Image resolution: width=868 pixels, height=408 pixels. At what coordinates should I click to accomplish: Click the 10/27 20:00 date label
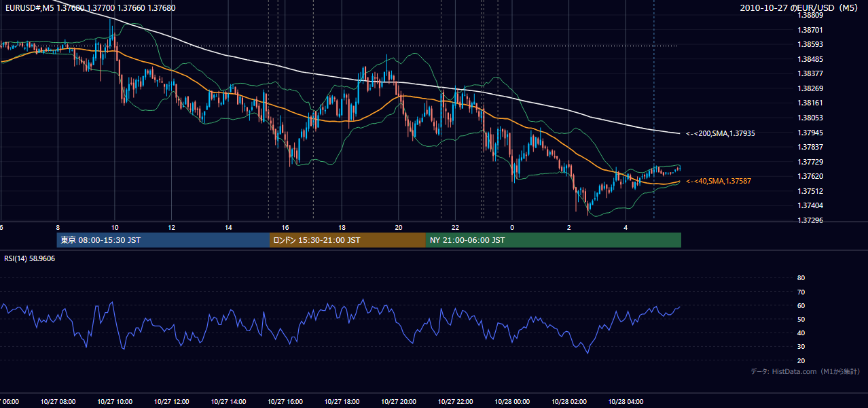click(399, 401)
